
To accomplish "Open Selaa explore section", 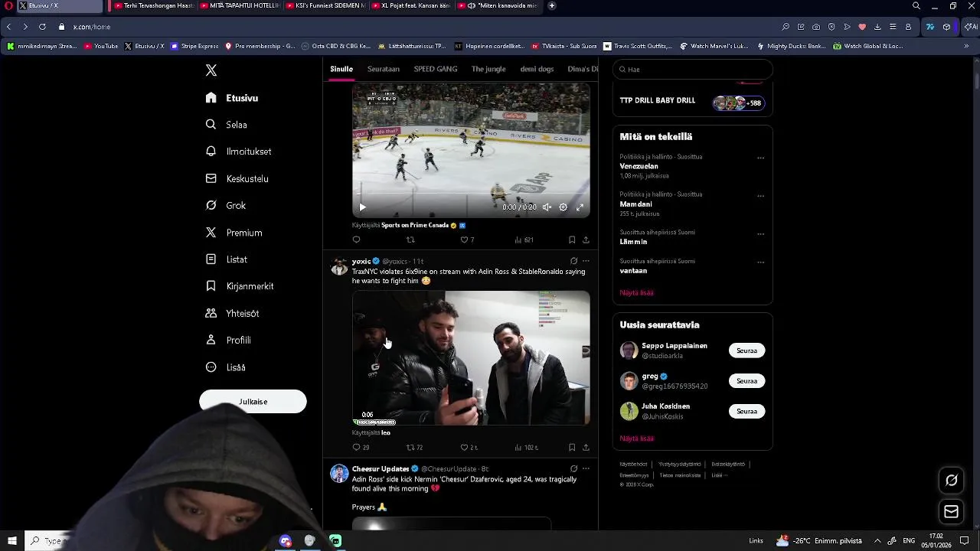I will 227,125.
